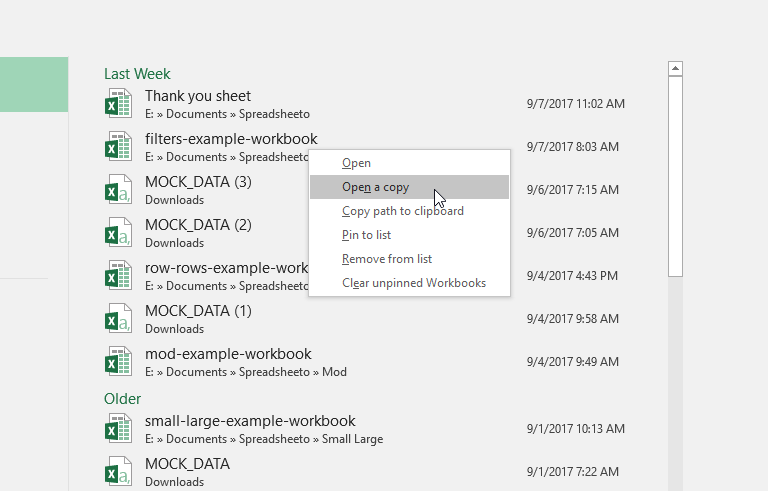Click the highlighted green sidebar item

click(34, 84)
